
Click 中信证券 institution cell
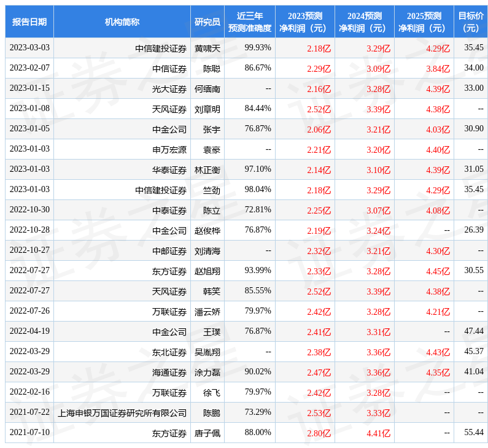[x=169, y=69]
